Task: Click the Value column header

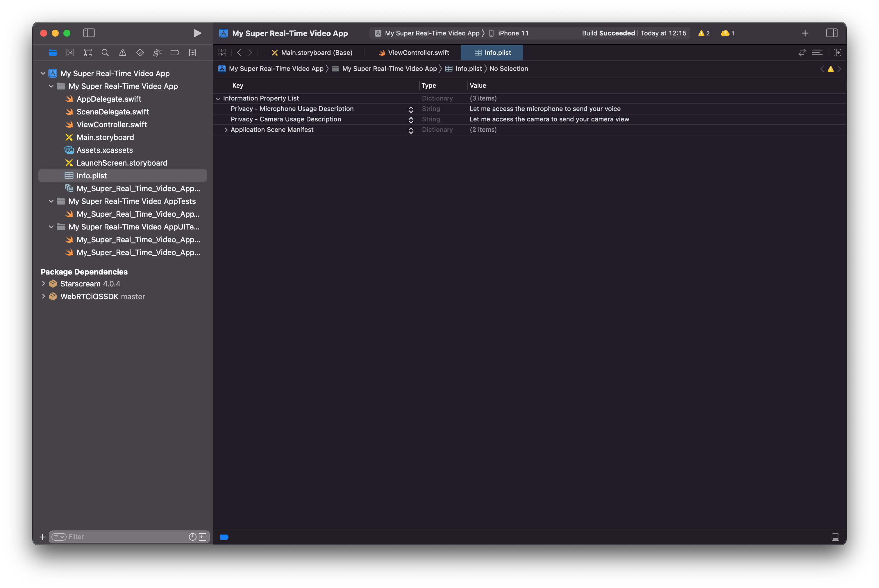Action: point(478,85)
